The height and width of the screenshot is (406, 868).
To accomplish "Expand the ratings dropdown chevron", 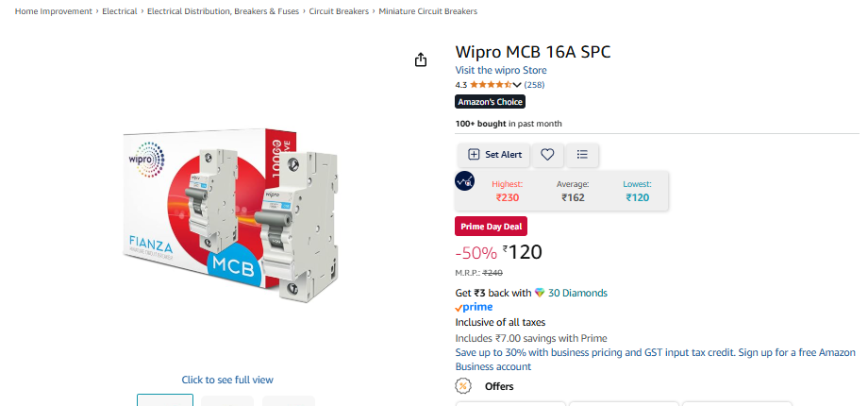I will (x=517, y=85).
